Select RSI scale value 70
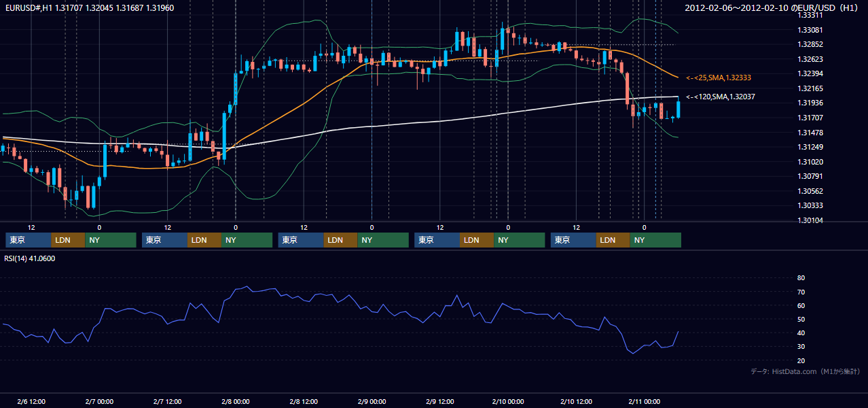The height and width of the screenshot is (408, 868). point(801,292)
